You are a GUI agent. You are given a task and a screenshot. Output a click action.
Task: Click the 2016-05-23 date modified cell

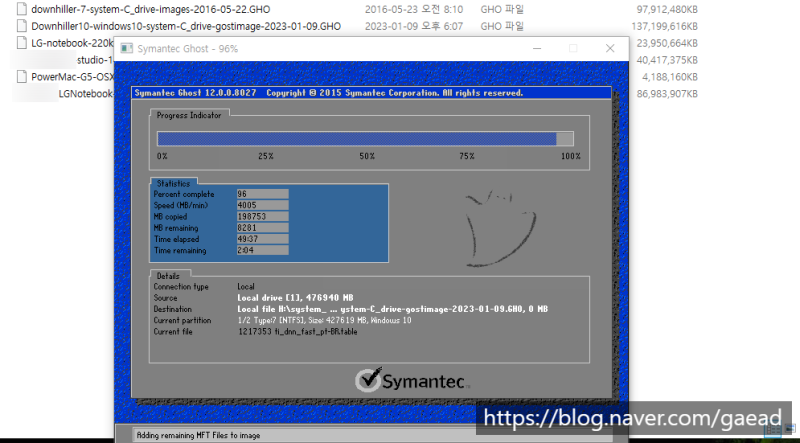tap(414, 9)
